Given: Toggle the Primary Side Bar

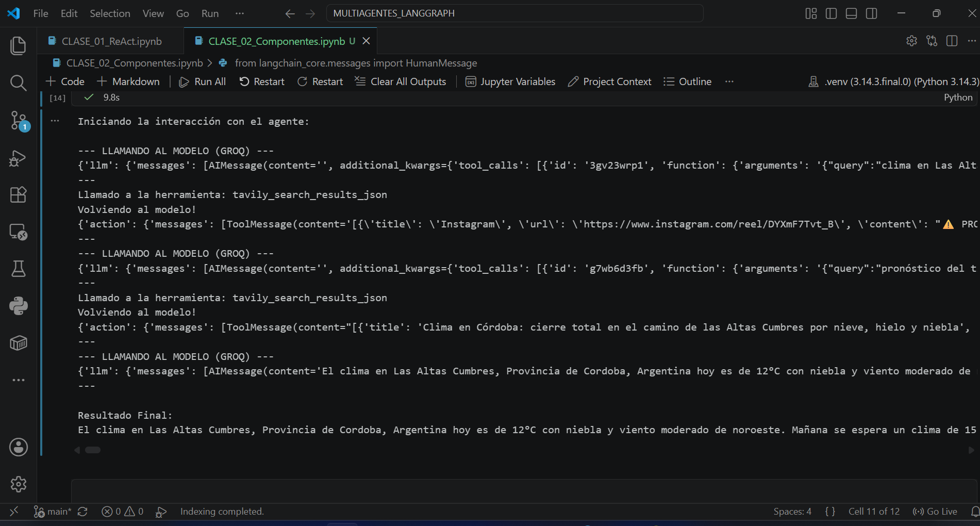Looking at the screenshot, I should [x=831, y=13].
